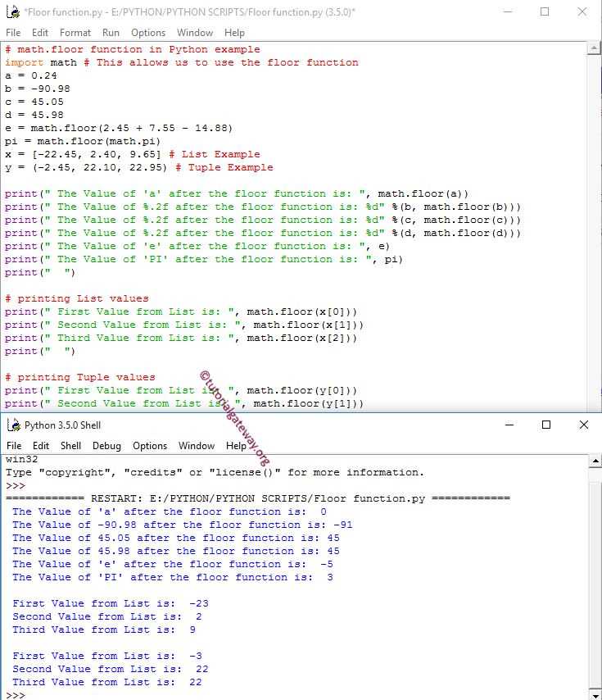Open the Run menu in editor
This screenshot has height=700, width=602.
tap(111, 33)
